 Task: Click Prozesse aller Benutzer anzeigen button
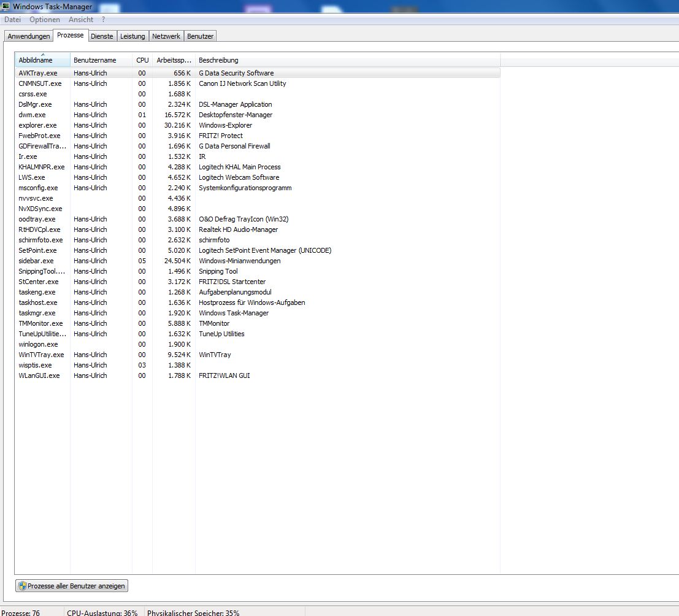tap(71, 586)
